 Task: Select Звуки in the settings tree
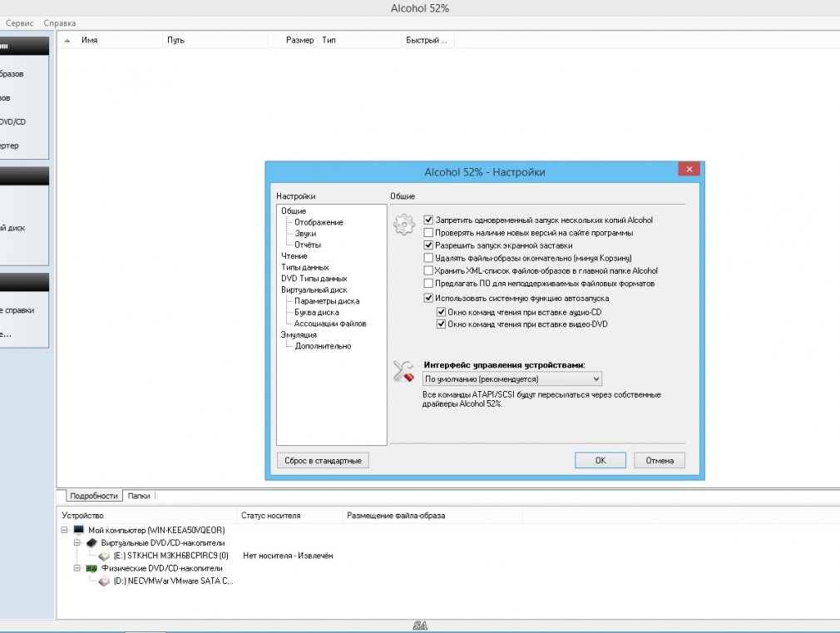tap(305, 233)
